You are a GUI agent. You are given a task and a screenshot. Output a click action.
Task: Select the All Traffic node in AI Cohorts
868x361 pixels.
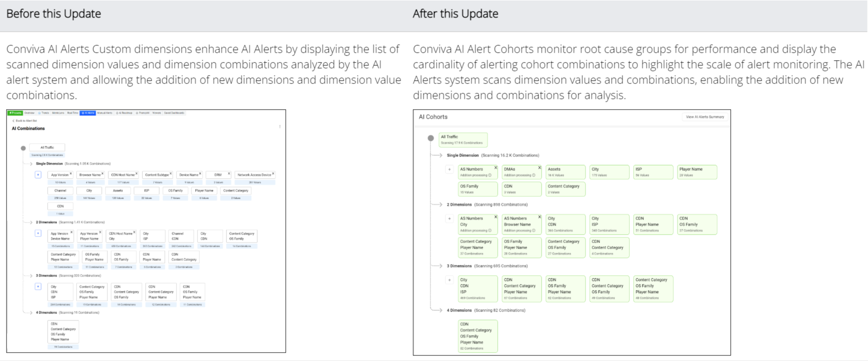tap(463, 139)
